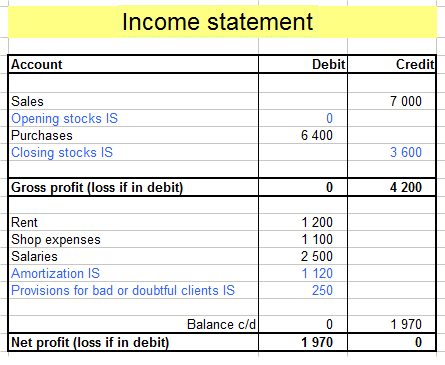Select Gross profit credit value 4 200
The width and height of the screenshot is (445, 365).
pyautogui.click(x=392, y=187)
